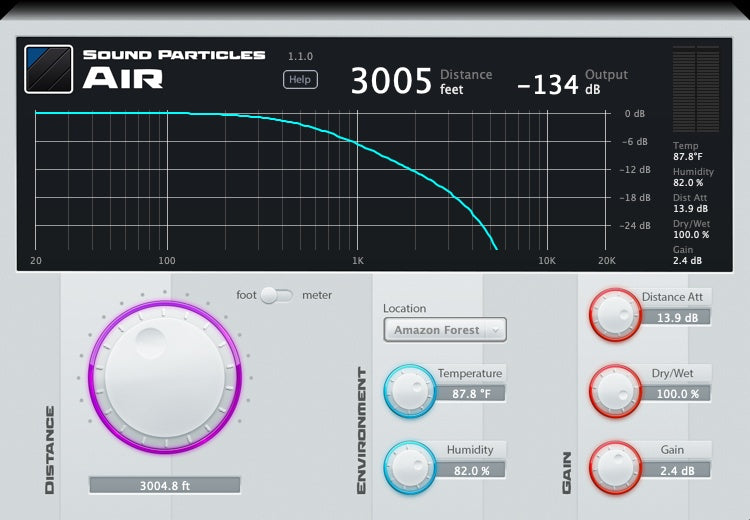Click the 100.0 % Dry/Wet field

pyautogui.click(x=676, y=394)
